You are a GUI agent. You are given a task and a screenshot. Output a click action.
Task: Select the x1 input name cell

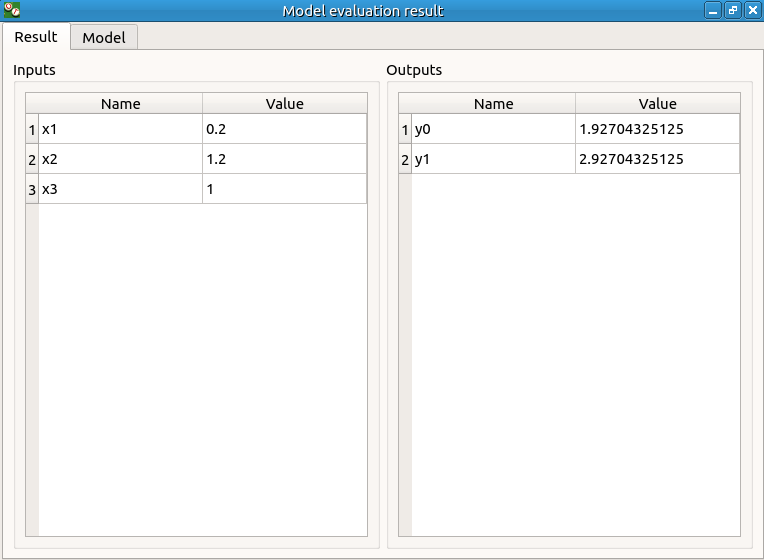[x=120, y=129]
